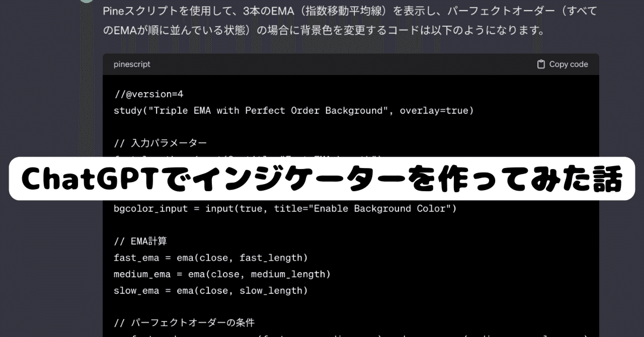The image size is (644, 337).
Task: Click the pinescript language label on the code header
Action: click(132, 64)
